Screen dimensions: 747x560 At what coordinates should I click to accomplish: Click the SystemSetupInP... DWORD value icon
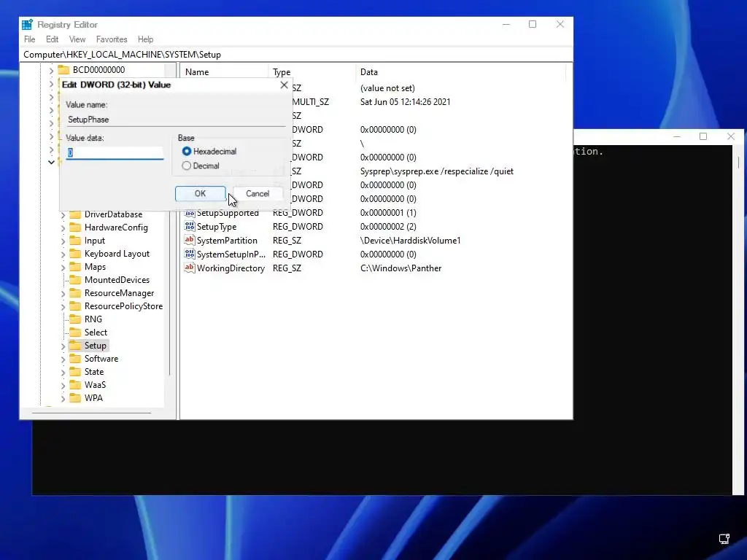[x=190, y=254]
